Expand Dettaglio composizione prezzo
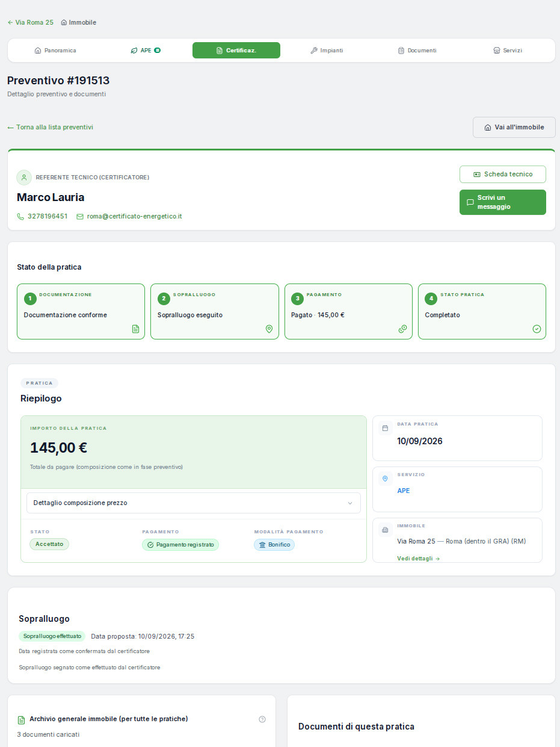The height and width of the screenshot is (747, 560). pos(194,503)
